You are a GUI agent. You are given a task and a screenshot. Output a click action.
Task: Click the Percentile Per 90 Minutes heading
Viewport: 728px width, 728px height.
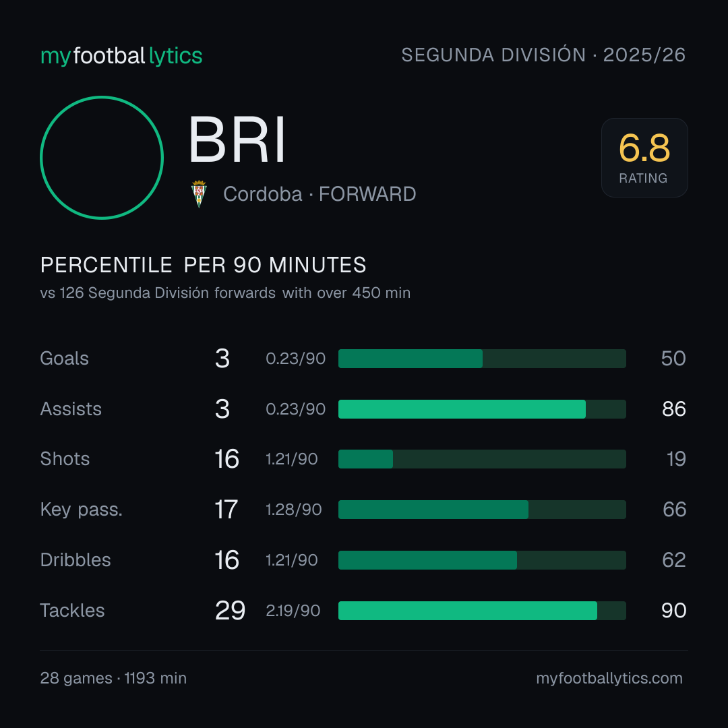coord(204,265)
